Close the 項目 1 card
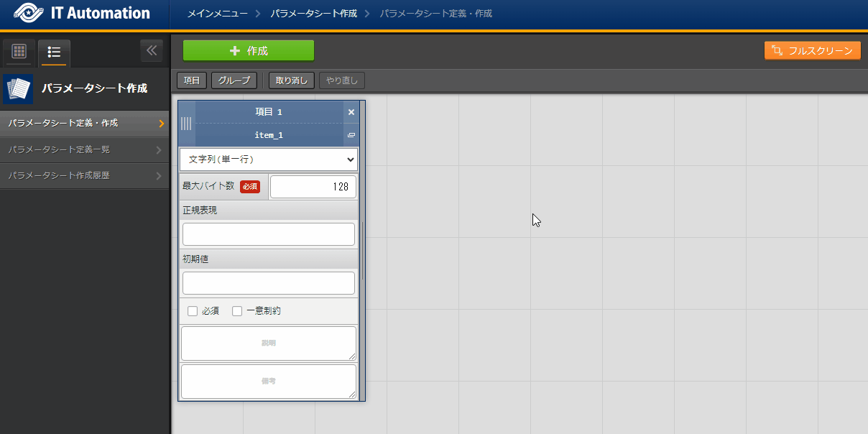Viewport: 868px width, 434px height. tap(351, 112)
